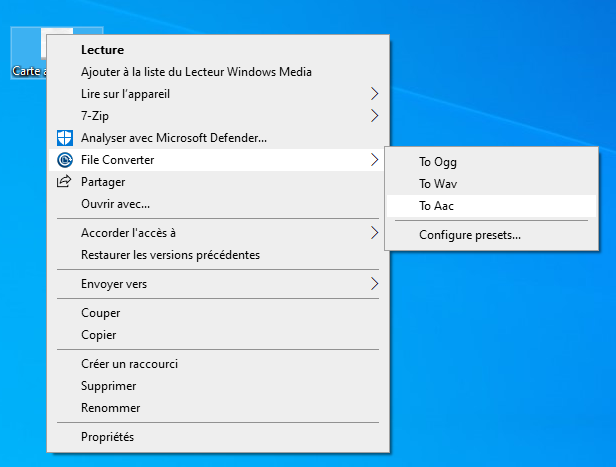Click 'Lecture' to play the file

[102, 50]
